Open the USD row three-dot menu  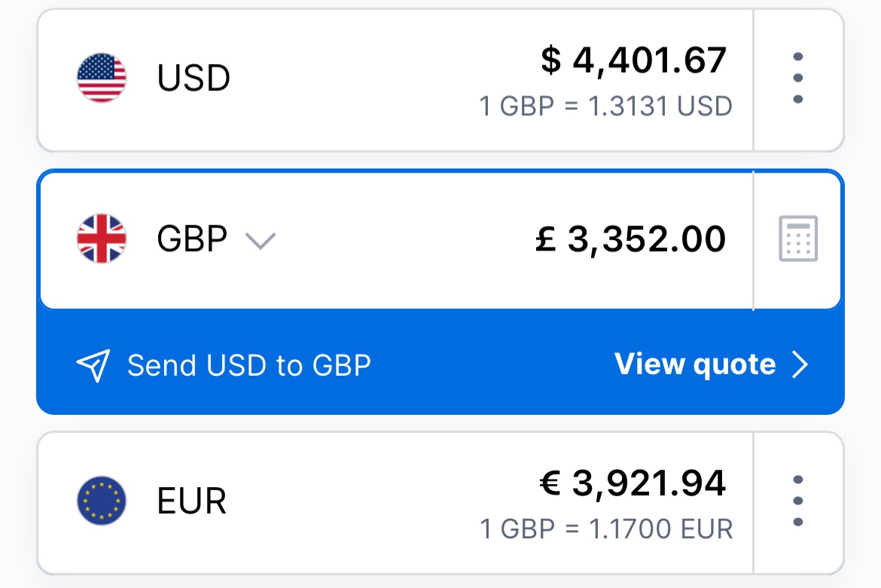[x=798, y=78]
